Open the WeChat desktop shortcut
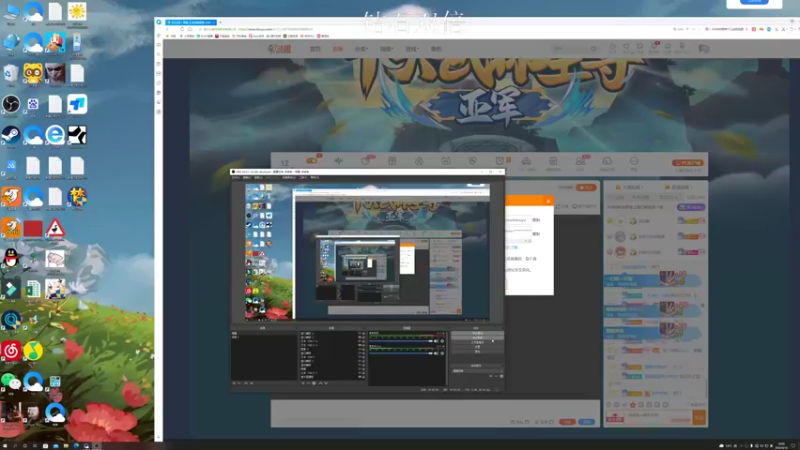 (x=11, y=381)
